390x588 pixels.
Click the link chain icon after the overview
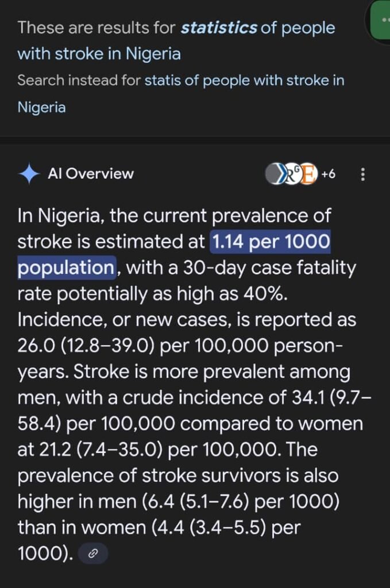point(92,554)
